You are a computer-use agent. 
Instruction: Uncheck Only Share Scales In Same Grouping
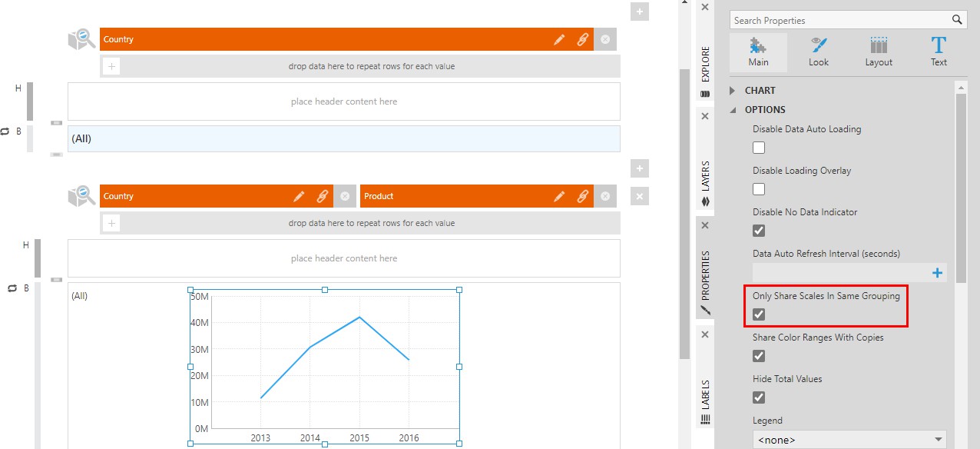(x=759, y=314)
